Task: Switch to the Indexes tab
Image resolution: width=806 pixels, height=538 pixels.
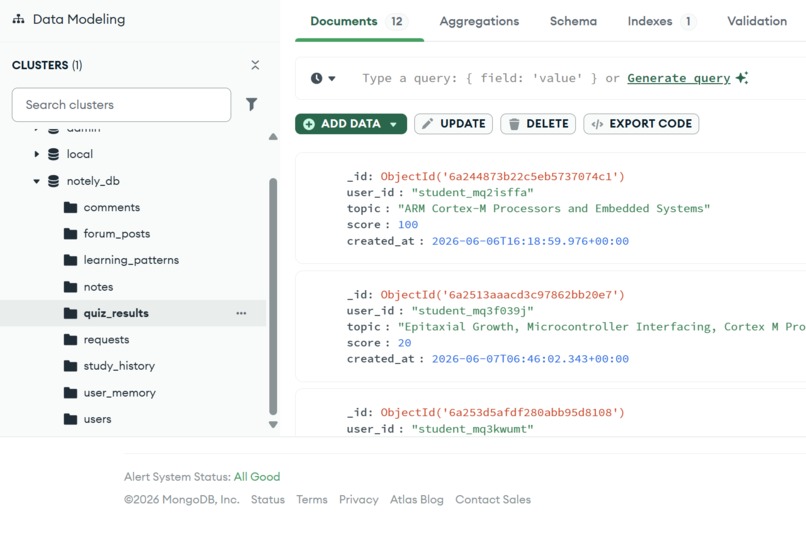Action: coord(661,21)
